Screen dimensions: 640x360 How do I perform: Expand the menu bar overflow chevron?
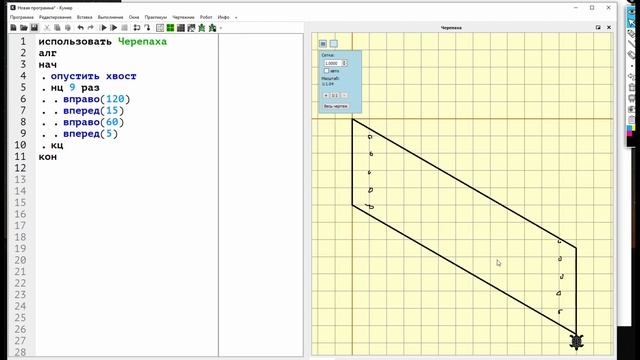[236, 18]
